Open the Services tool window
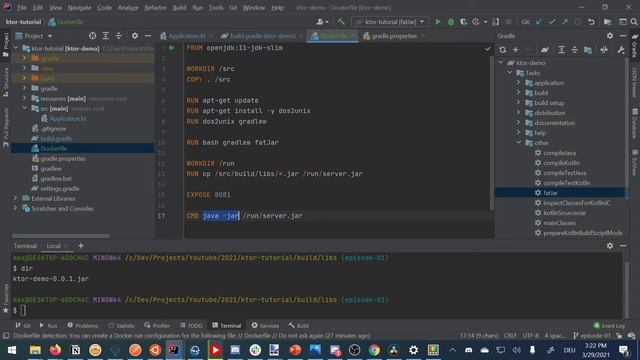 (265, 325)
